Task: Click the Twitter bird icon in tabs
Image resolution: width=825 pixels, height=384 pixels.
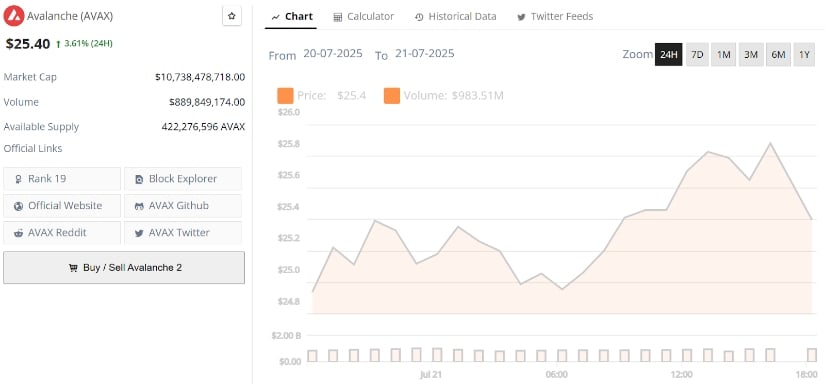Action: [521, 17]
